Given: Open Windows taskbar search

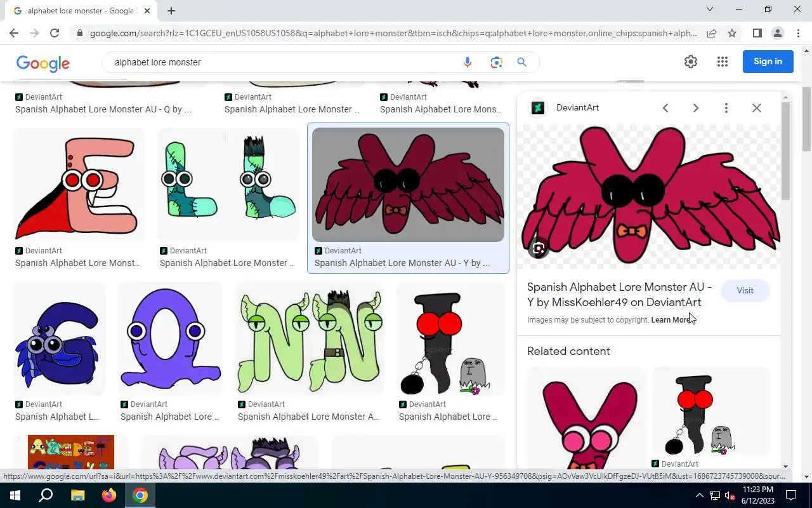Looking at the screenshot, I should [x=46, y=495].
